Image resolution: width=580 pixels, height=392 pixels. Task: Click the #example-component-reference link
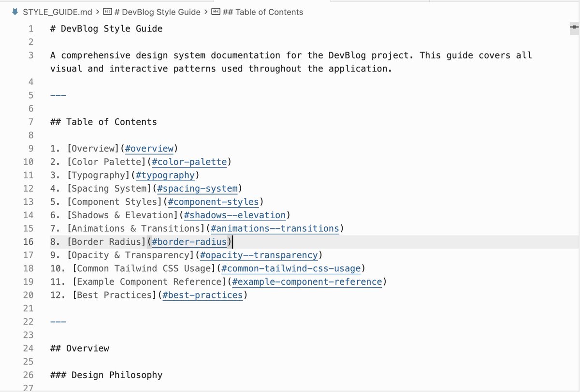307,282
